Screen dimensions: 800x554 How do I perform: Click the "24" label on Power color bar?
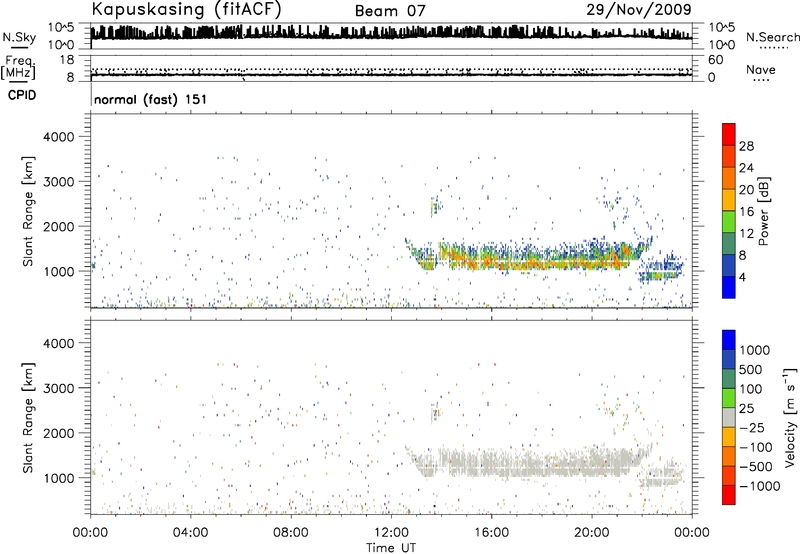746,168
